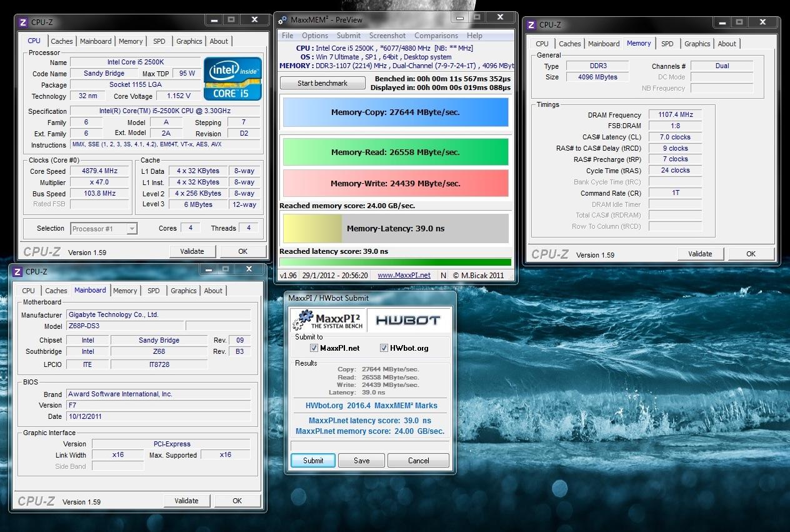Image resolution: width=790 pixels, height=532 pixels.
Task: Switch to Memory tab in top-left CPU-Z window
Action: 131,41
